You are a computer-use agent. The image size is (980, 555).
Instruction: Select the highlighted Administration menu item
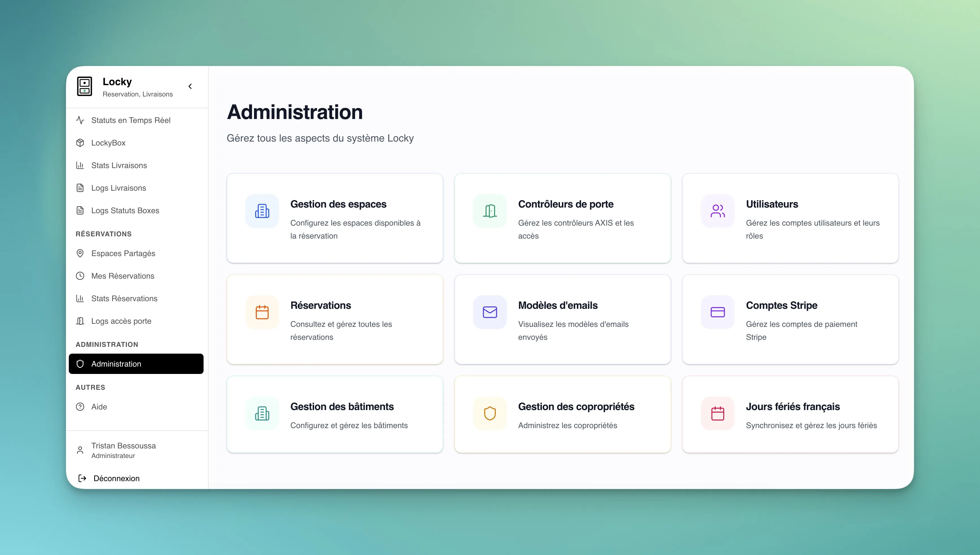(136, 364)
